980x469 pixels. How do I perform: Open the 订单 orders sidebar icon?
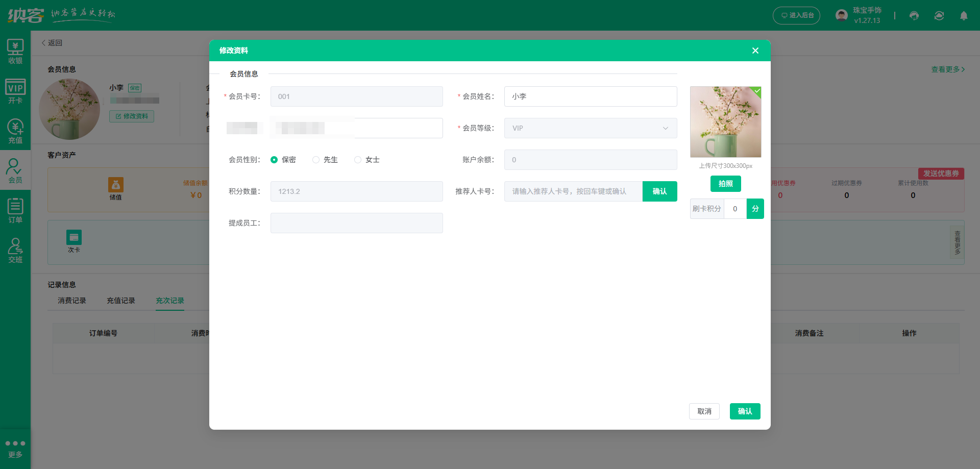point(15,211)
